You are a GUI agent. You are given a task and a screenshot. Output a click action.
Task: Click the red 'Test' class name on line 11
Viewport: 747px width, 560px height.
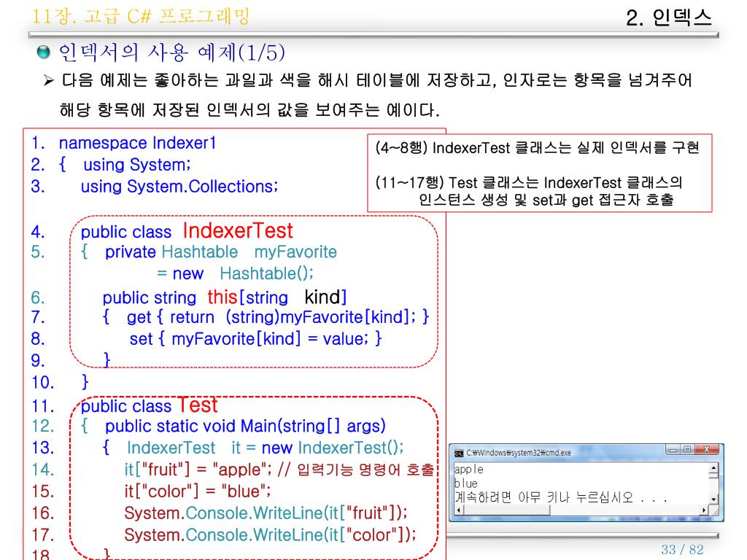click(x=197, y=405)
